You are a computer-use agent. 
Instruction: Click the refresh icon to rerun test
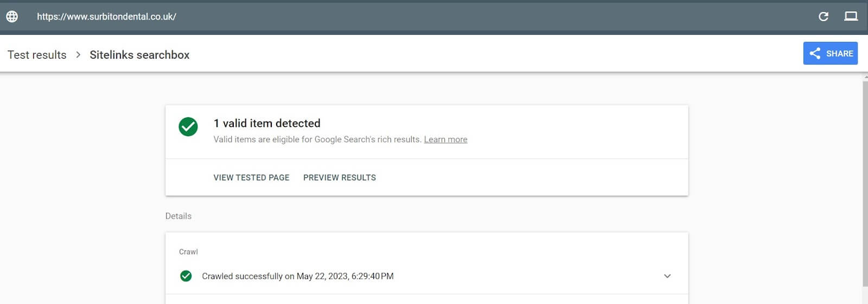point(824,16)
